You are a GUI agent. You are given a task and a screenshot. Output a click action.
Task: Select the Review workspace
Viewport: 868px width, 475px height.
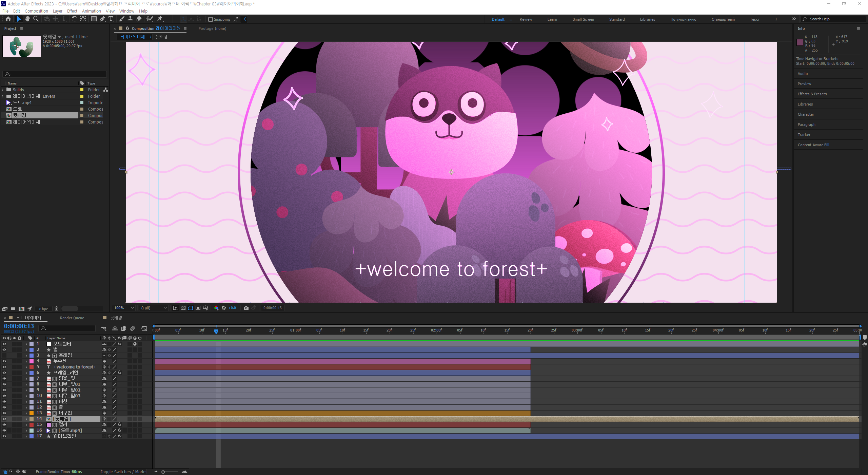click(x=526, y=19)
